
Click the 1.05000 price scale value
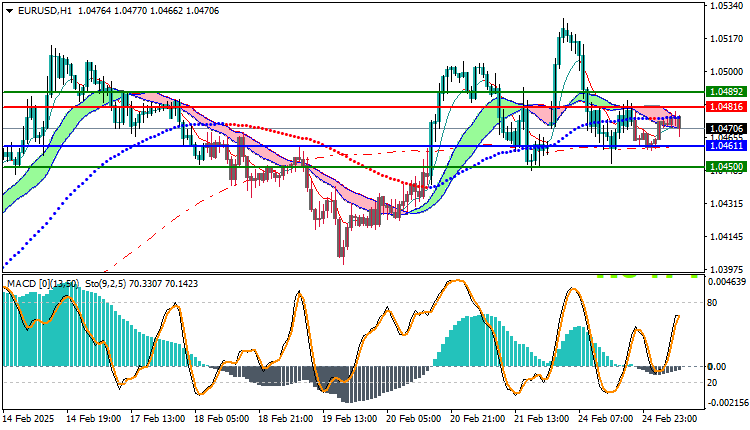(727, 72)
